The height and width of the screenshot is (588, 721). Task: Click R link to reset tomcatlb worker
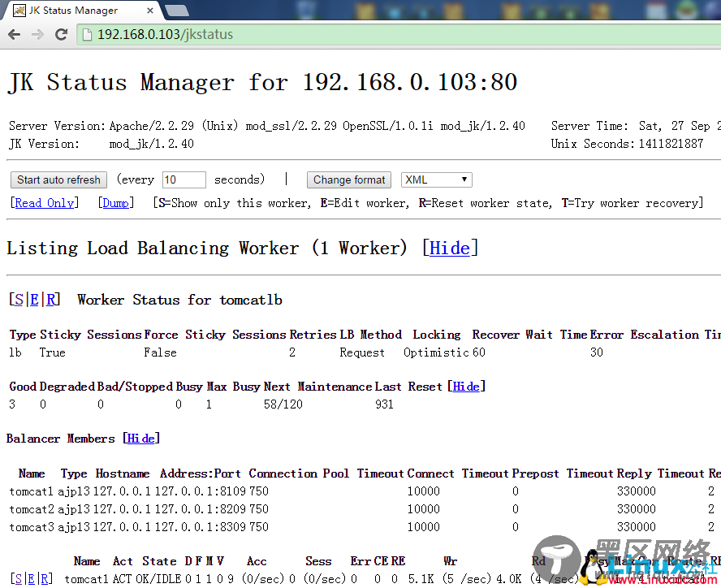51,300
